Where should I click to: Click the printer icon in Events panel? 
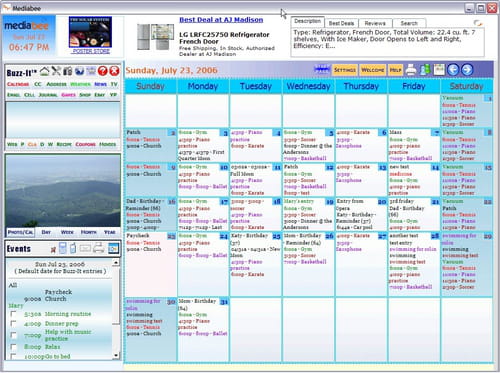99,248
